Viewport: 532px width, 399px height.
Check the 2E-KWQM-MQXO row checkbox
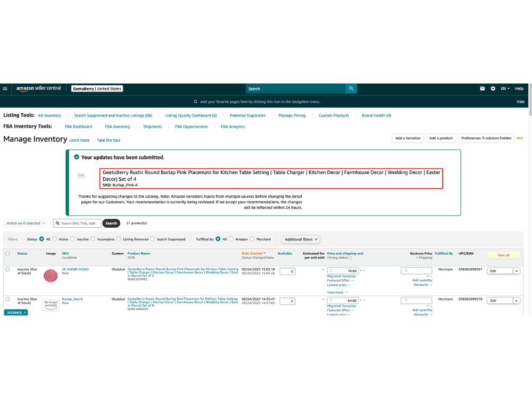[8, 269]
